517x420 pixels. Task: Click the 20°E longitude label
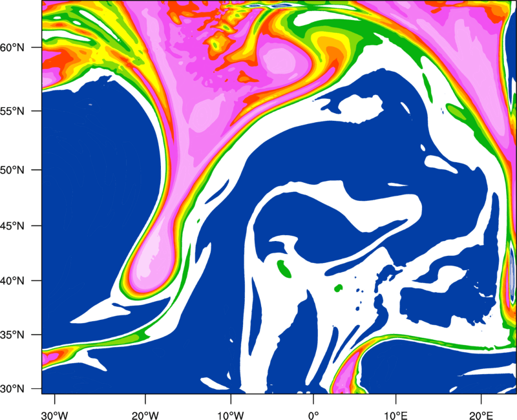point(481,415)
